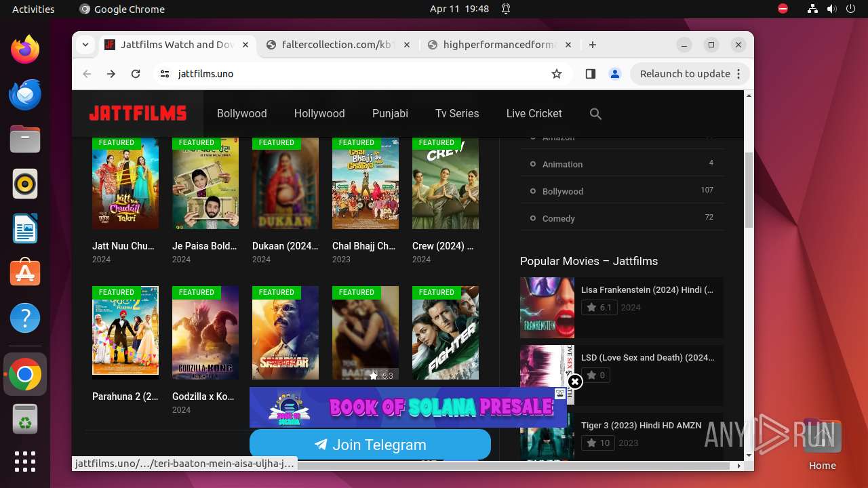This screenshot has height=488, width=868.
Task: Open Thunderbird mail from the dock
Action: click(x=25, y=94)
